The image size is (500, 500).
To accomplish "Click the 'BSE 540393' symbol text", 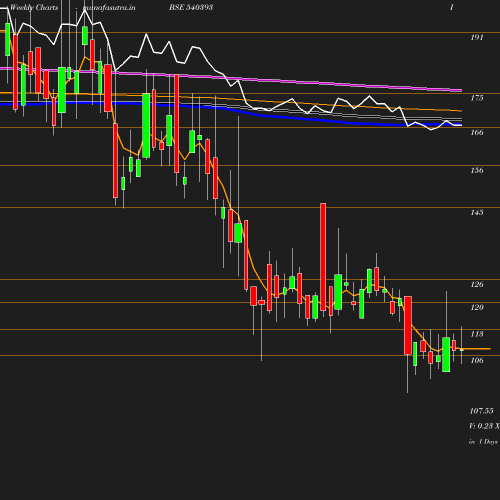I will click(x=191, y=7).
